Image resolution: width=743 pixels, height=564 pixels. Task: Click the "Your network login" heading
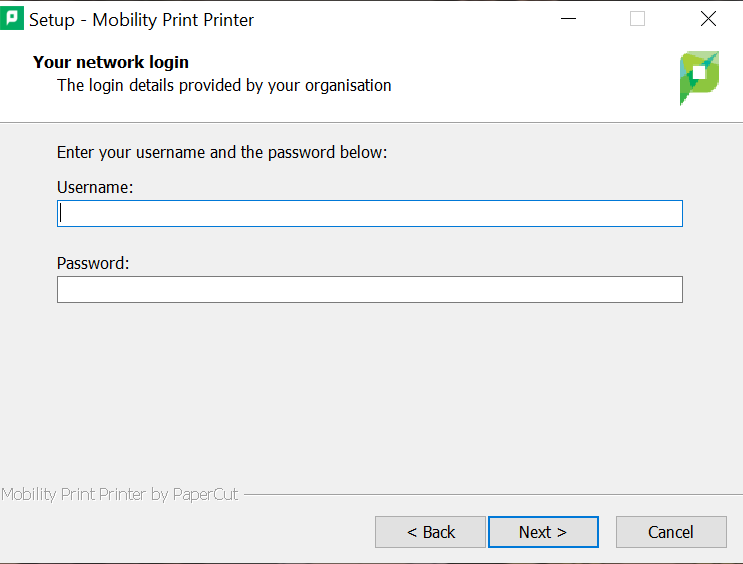point(111,62)
